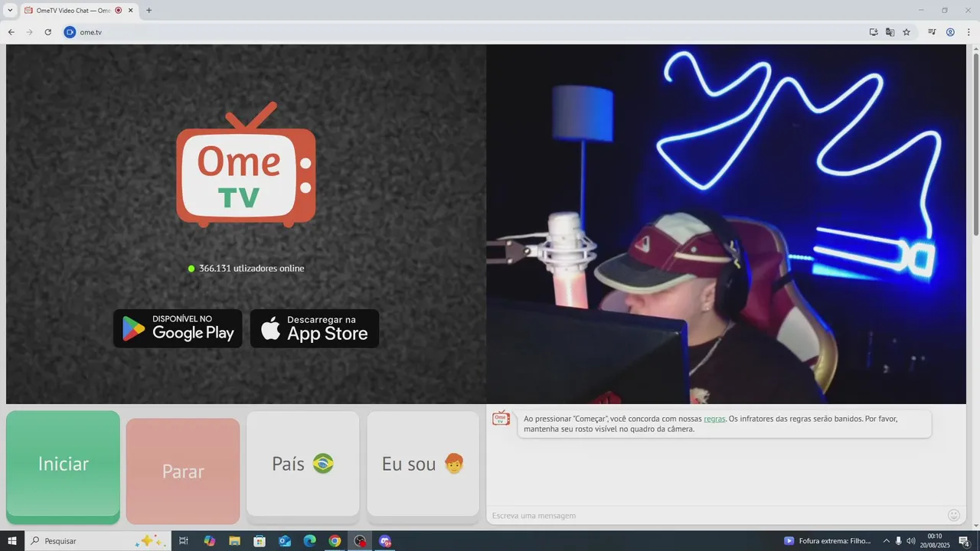Go forward in browser history
The width and height of the screenshot is (980, 551).
pos(29,32)
